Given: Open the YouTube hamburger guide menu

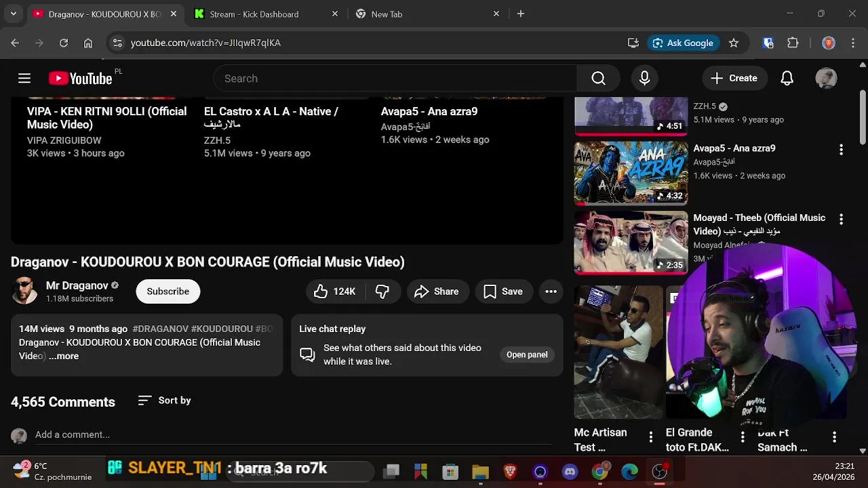Looking at the screenshot, I should pos(24,79).
